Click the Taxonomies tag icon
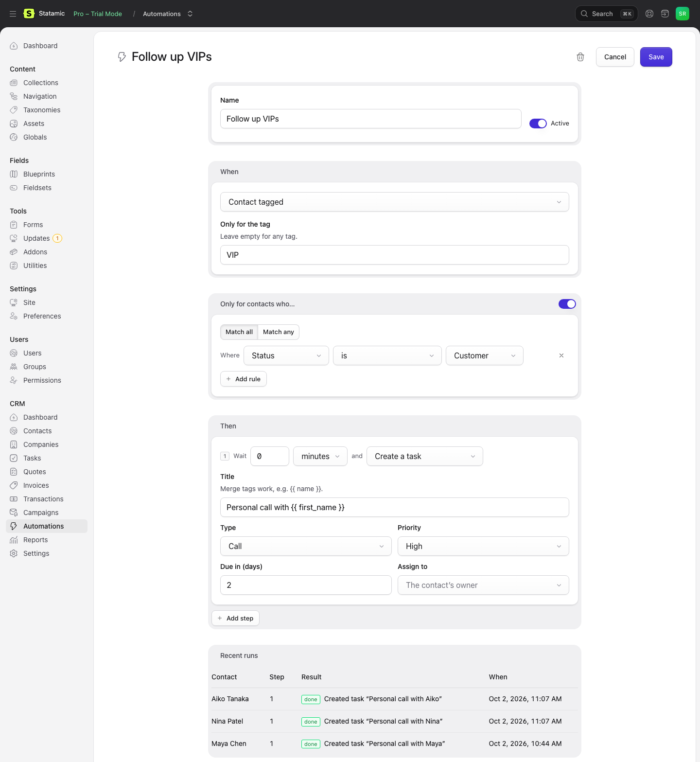Screen dimensions: 700x762 point(14,110)
